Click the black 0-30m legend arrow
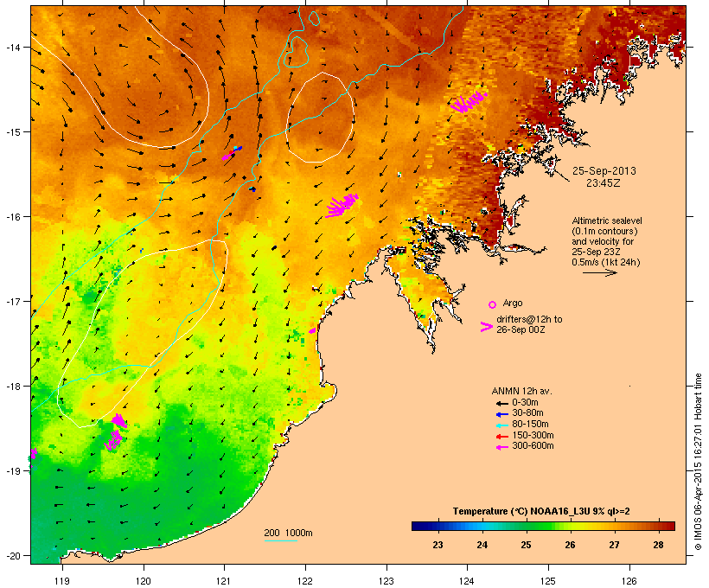The width and height of the screenshot is (709, 588). tap(501, 404)
